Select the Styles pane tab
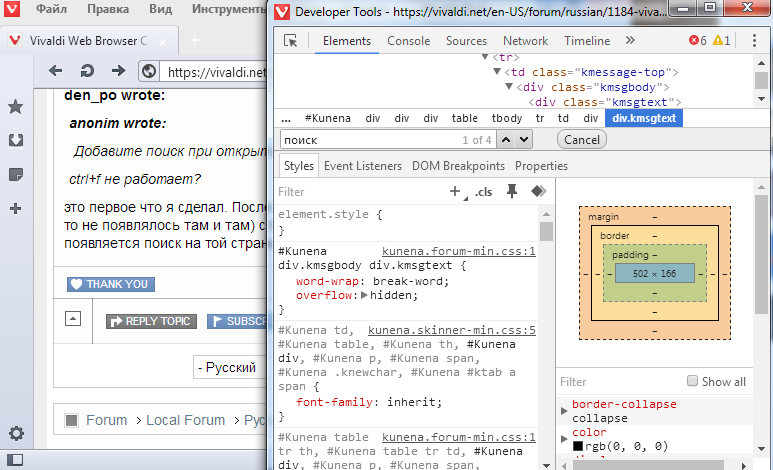Image resolution: width=773 pixels, height=470 pixels. [x=299, y=166]
